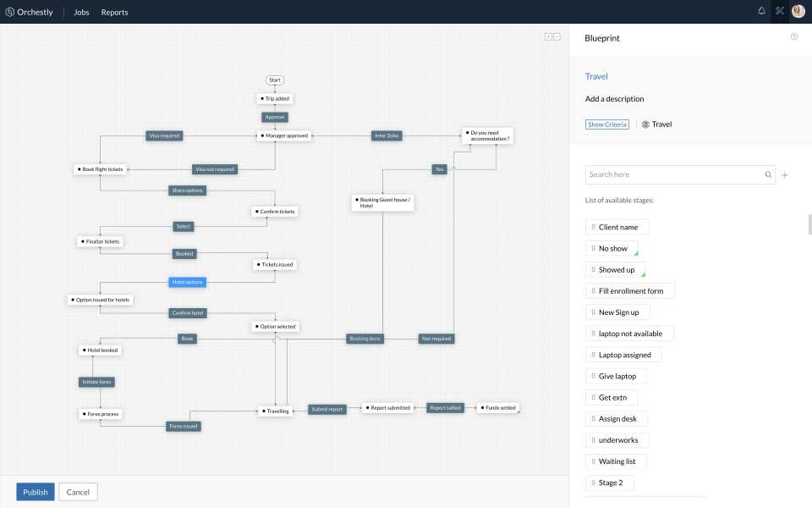Open the Jobs menu
812x508 pixels.
81,13
